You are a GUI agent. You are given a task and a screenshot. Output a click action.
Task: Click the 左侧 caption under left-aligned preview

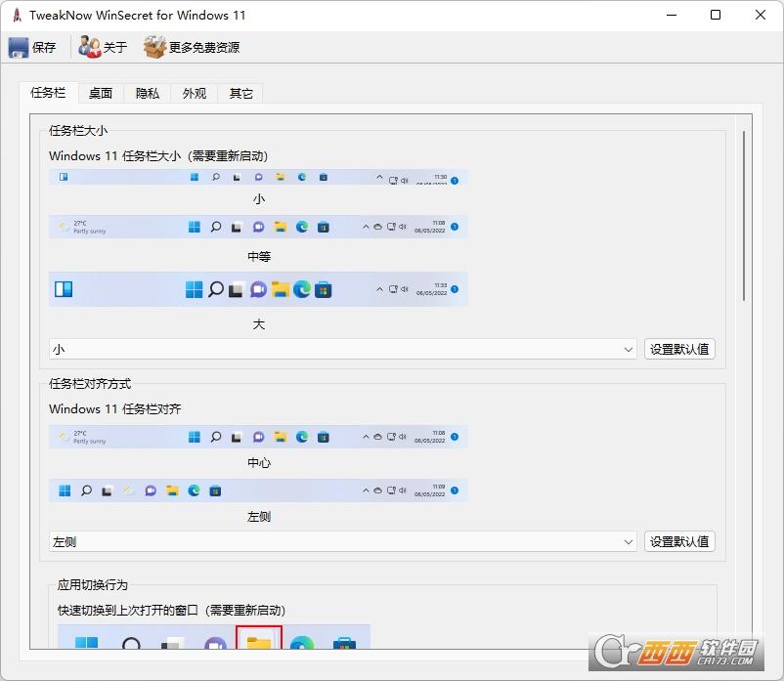(259, 517)
